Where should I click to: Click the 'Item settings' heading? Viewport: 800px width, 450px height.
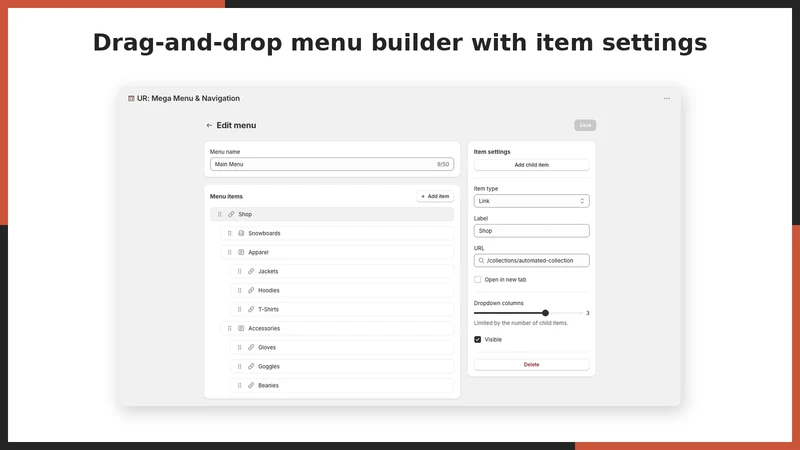point(492,152)
